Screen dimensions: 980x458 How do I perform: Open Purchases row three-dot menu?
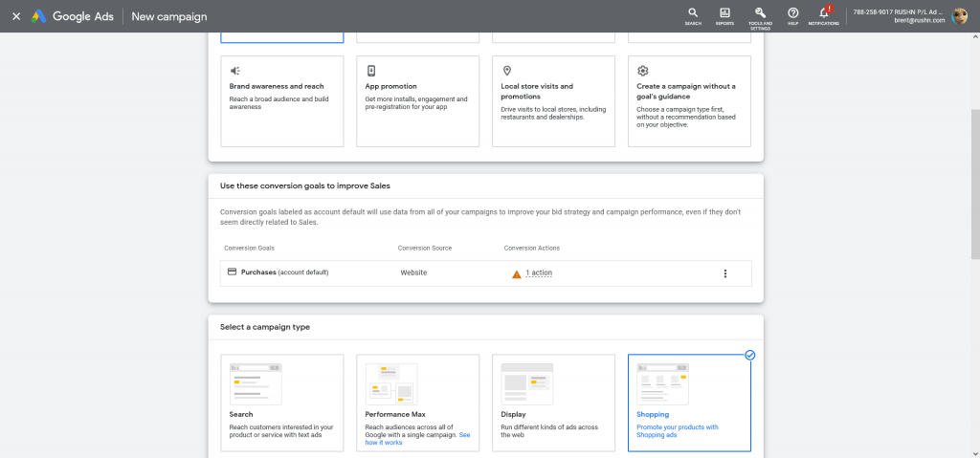(x=725, y=273)
